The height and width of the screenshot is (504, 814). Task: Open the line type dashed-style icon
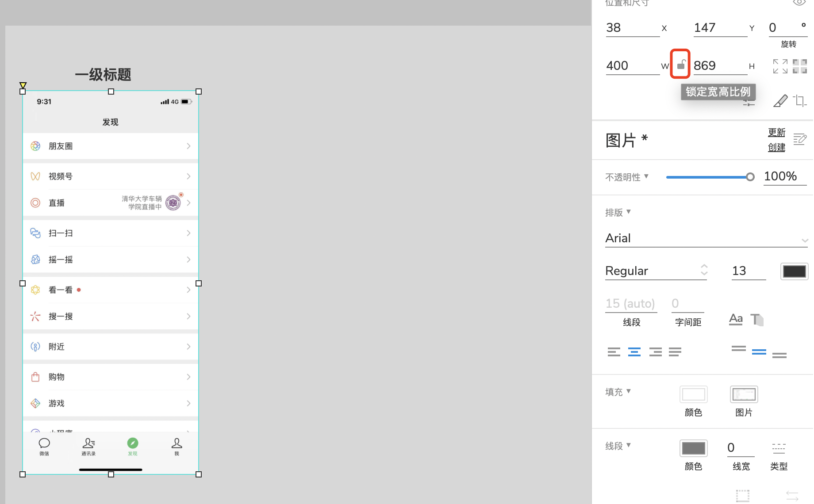pos(779,448)
